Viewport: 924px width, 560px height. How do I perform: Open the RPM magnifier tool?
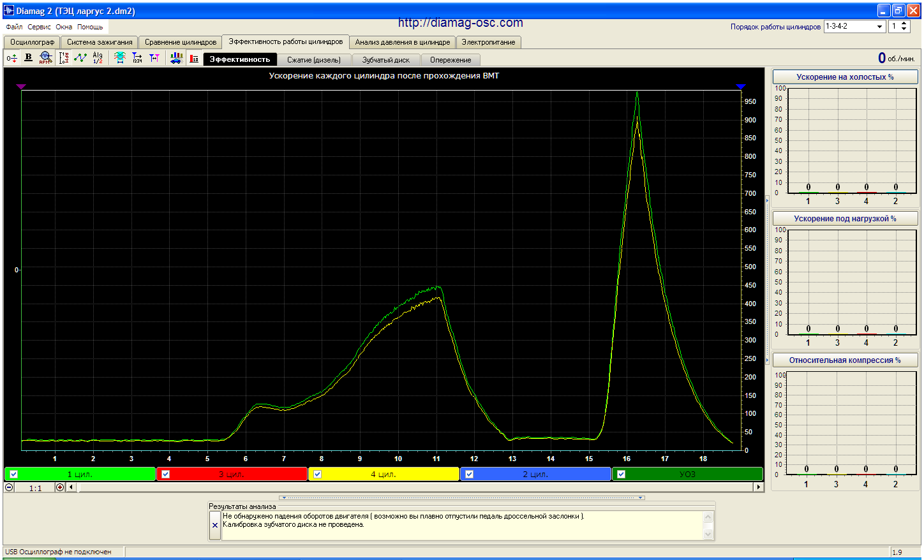tap(45, 58)
